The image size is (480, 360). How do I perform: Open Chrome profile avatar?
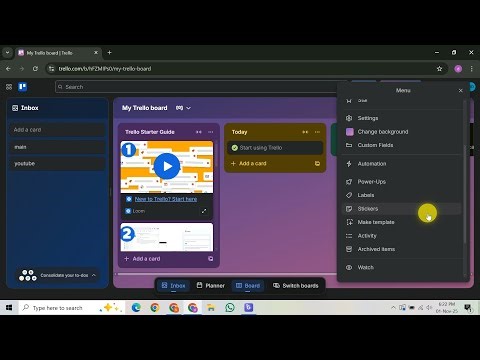[458, 69]
